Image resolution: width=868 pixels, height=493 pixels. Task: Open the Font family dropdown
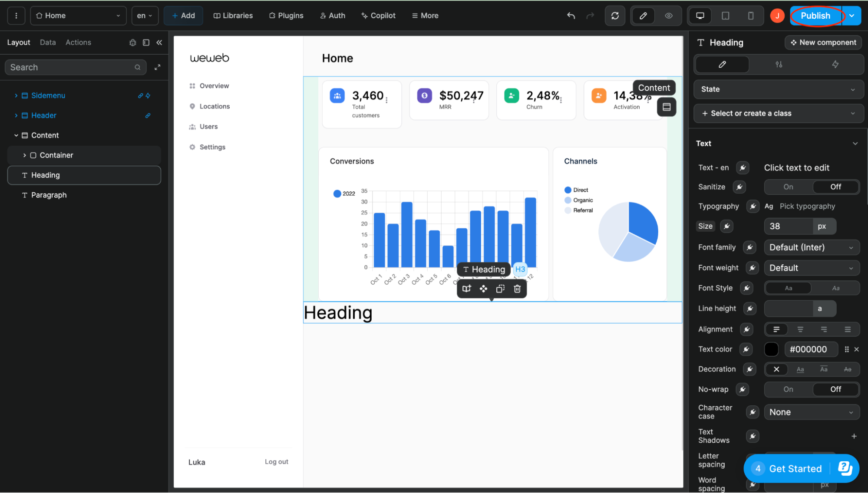[x=811, y=247]
